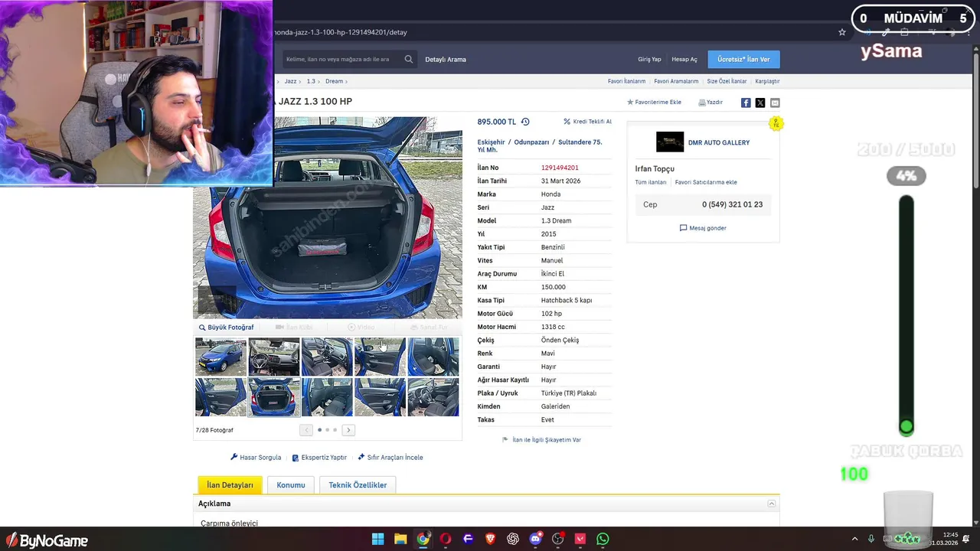This screenshot has width=980, height=551.
Task: Show hidden system tray icons
Action: pos(856,539)
